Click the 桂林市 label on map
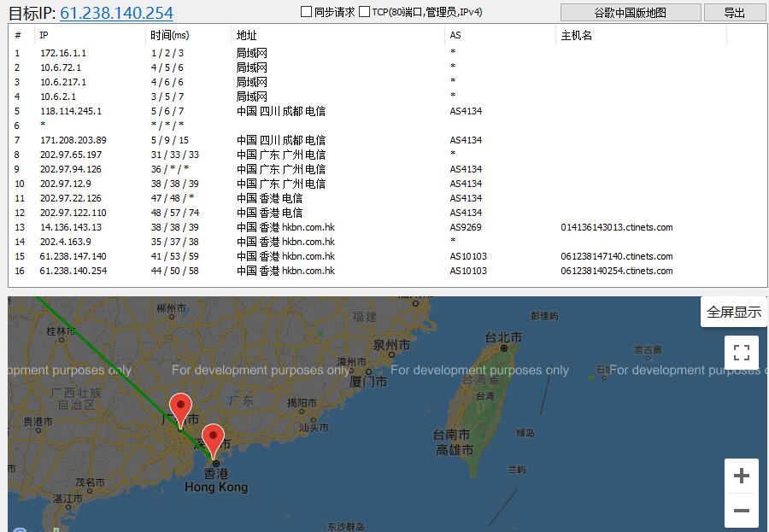The height and width of the screenshot is (532, 769). (61, 331)
